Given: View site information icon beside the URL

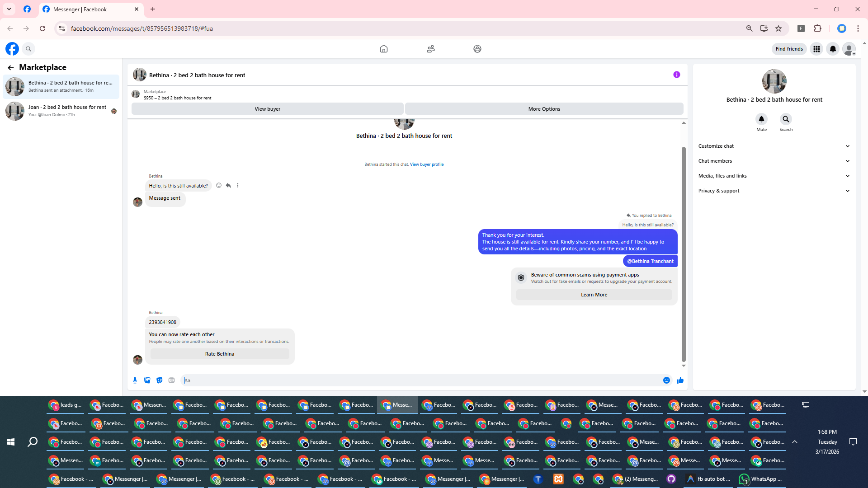Looking at the screenshot, I should [x=62, y=28].
